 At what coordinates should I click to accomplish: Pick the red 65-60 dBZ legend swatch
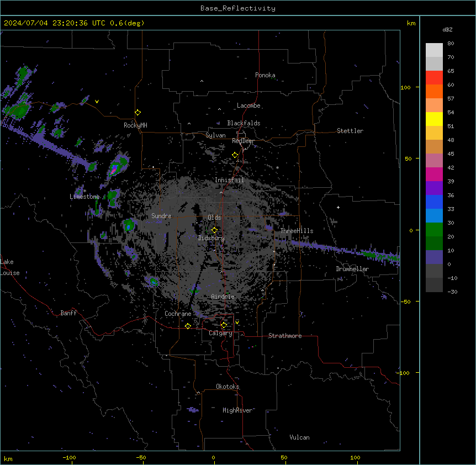(434, 78)
